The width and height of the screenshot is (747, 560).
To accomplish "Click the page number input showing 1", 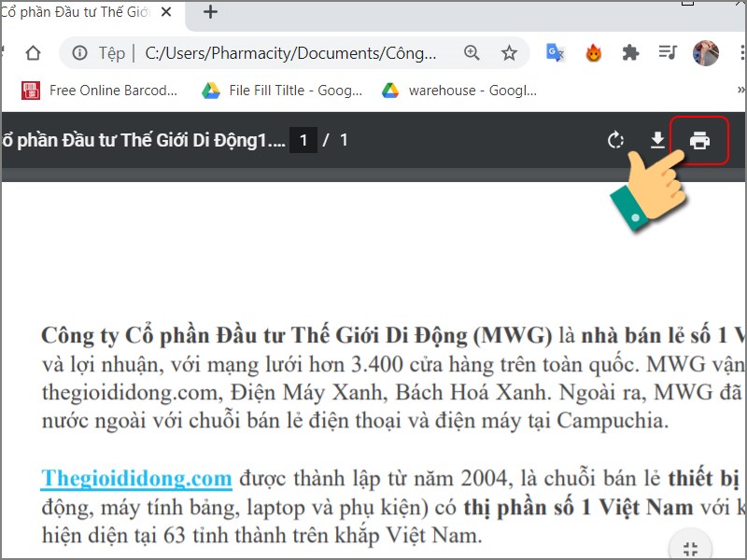I will [303, 140].
